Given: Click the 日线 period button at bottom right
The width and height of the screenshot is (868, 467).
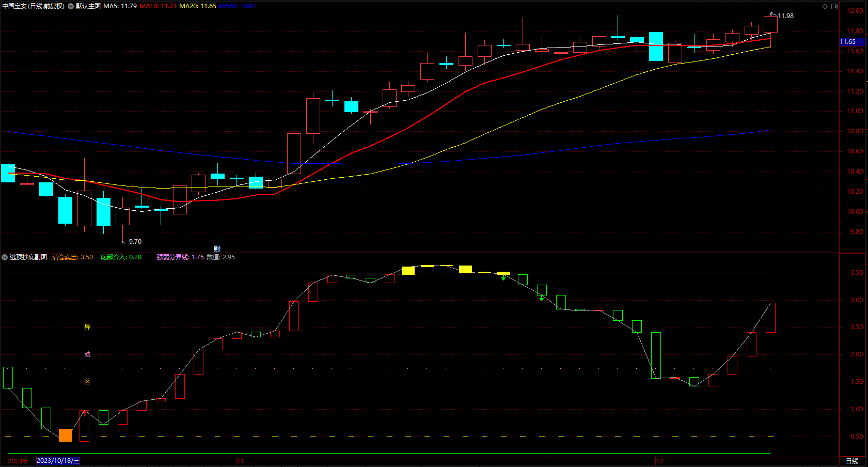Looking at the screenshot, I should [852, 461].
